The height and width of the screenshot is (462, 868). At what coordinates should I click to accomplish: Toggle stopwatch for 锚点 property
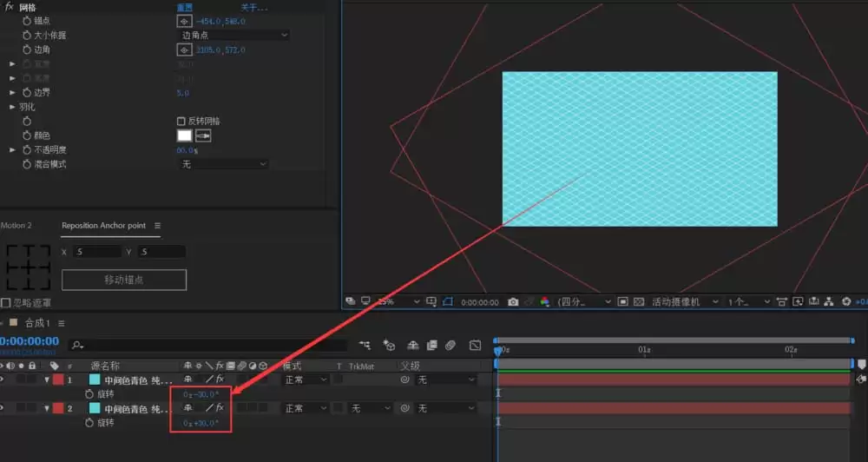tap(27, 21)
